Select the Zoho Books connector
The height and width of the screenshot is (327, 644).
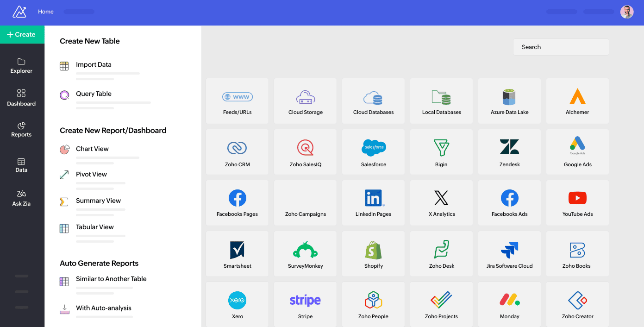pyautogui.click(x=577, y=254)
